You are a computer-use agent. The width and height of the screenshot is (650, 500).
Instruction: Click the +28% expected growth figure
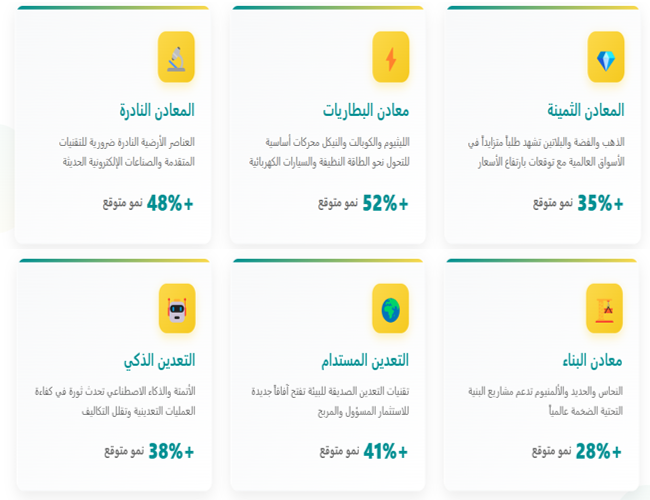(x=600, y=451)
